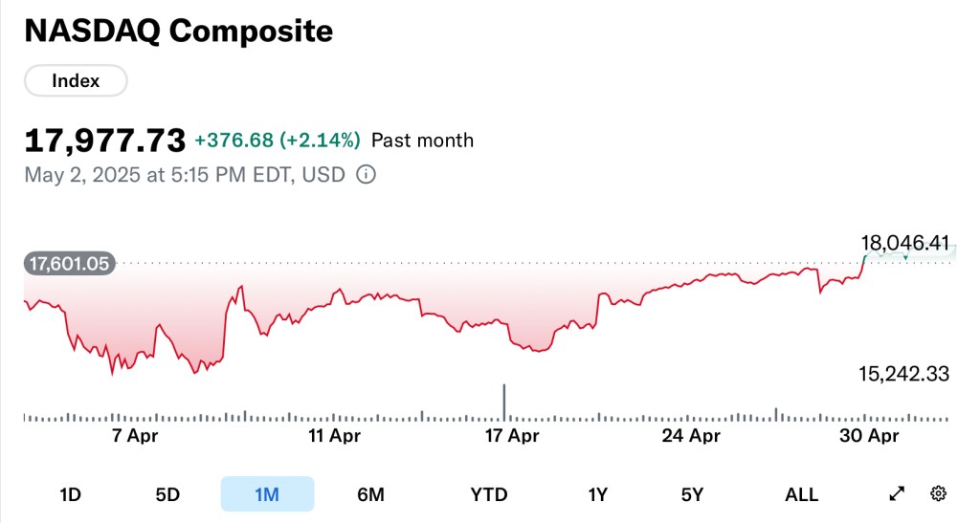Open chart settings gear

pyautogui.click(x=938, y=494)
